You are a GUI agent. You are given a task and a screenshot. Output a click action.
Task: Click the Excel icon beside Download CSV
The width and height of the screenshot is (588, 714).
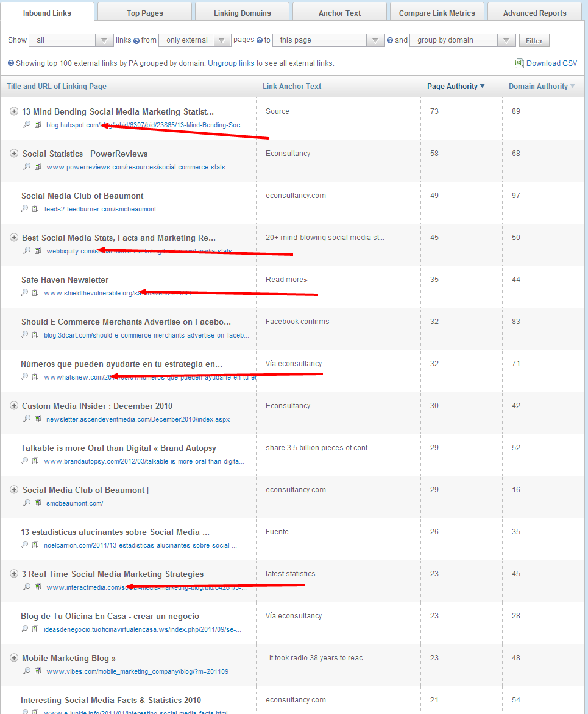point(519,63)
